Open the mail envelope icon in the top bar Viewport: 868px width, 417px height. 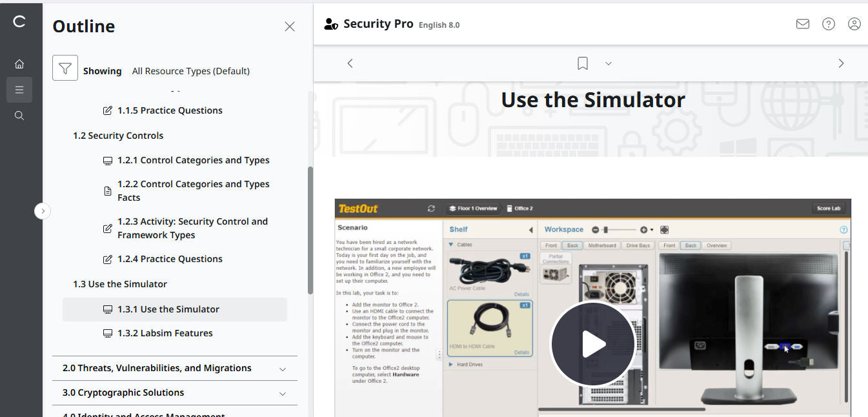tap(802, 23)
